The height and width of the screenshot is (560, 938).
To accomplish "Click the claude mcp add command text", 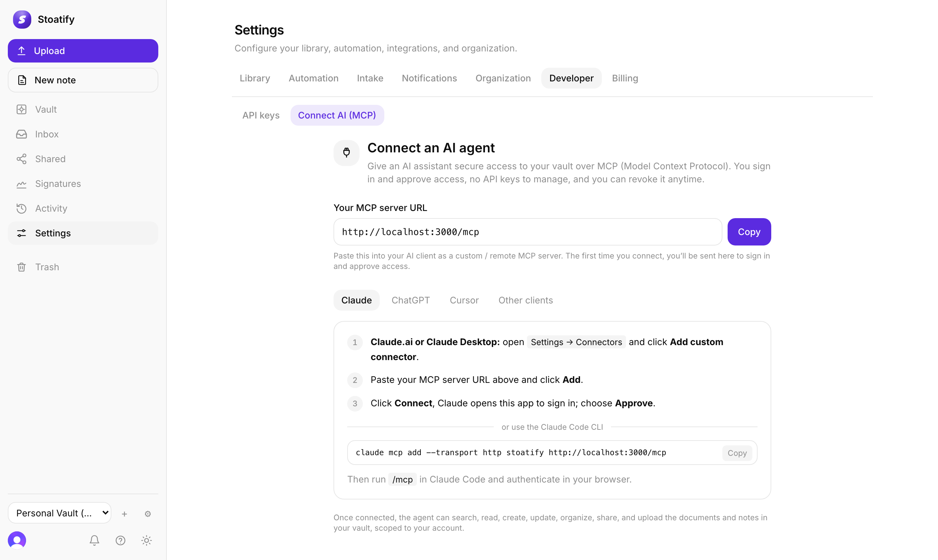I will tap(511, 453).
